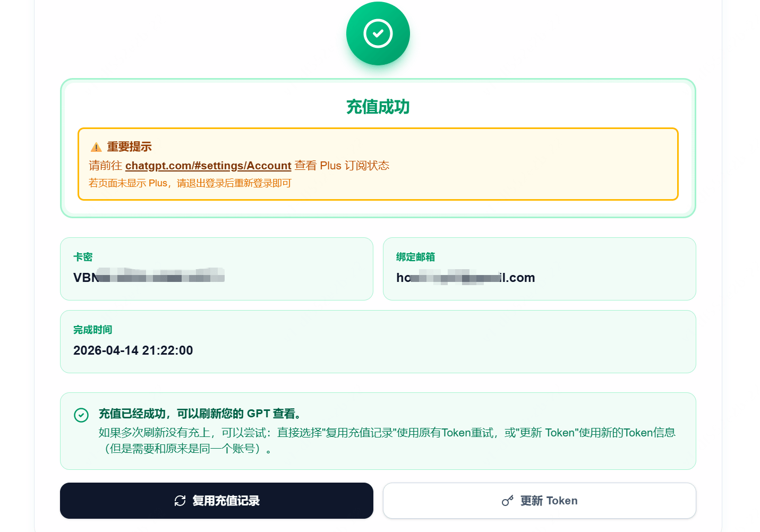The height and width of the screenshot is (532, 760).
Task: Select the blurred 卡密 code starting with VBN
Action: (x=149, y=277)
